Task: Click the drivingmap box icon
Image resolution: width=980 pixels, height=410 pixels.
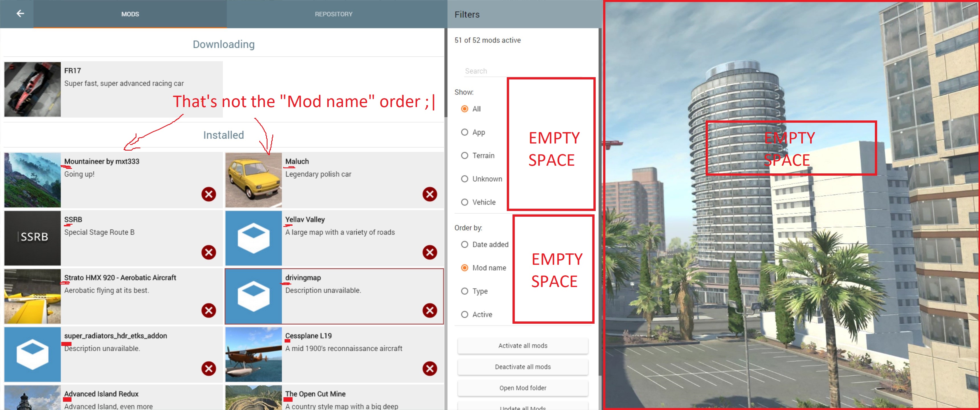Action: point(253,296)
